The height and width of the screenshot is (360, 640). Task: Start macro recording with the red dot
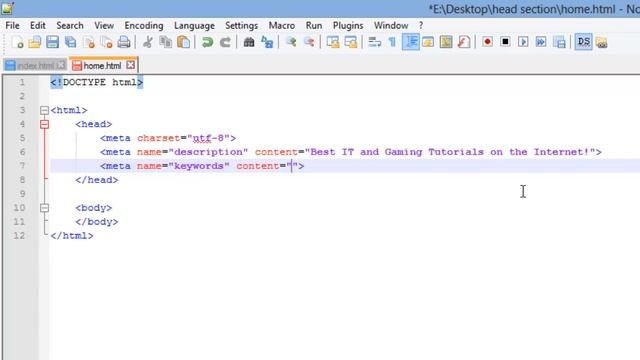click(x=487, y=42)
